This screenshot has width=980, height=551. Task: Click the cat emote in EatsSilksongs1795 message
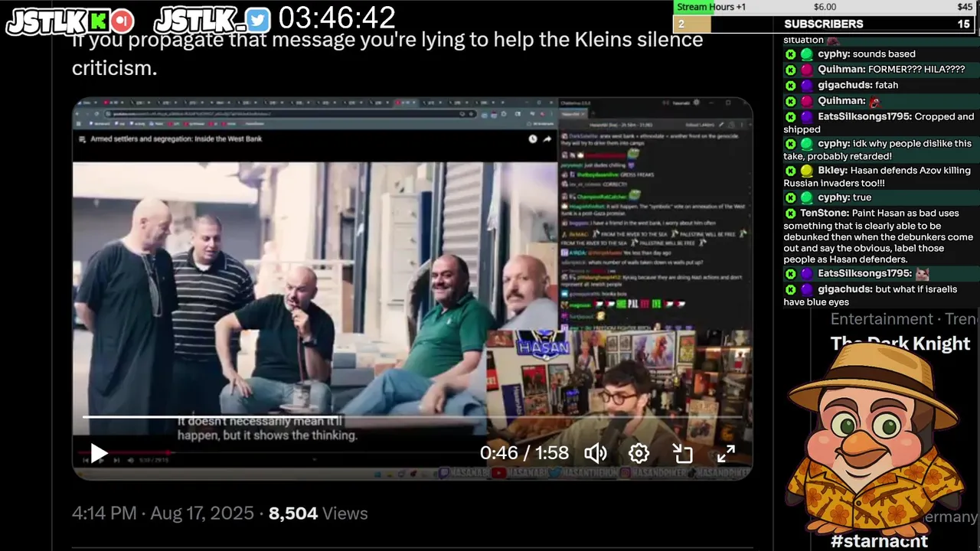point(923,274)
